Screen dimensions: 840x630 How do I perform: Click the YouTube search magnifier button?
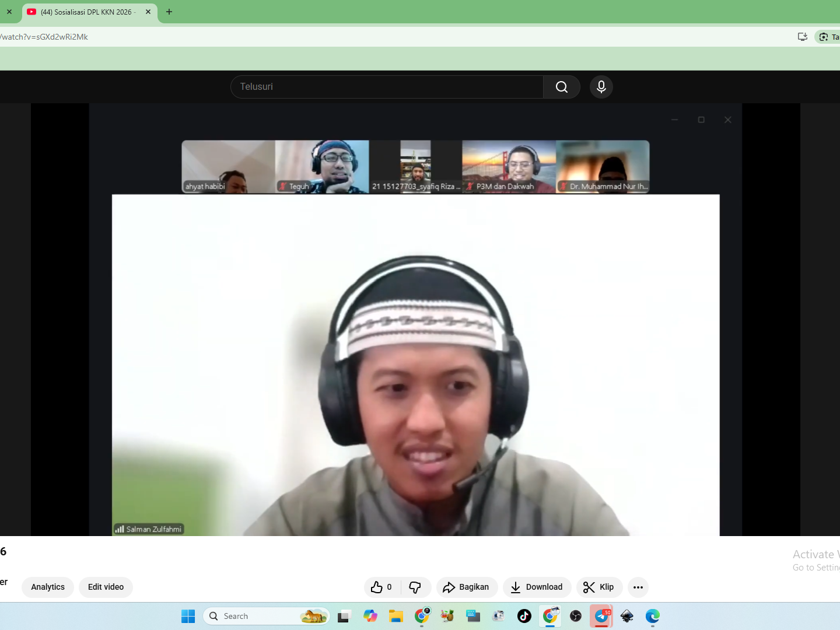point(561,87)
